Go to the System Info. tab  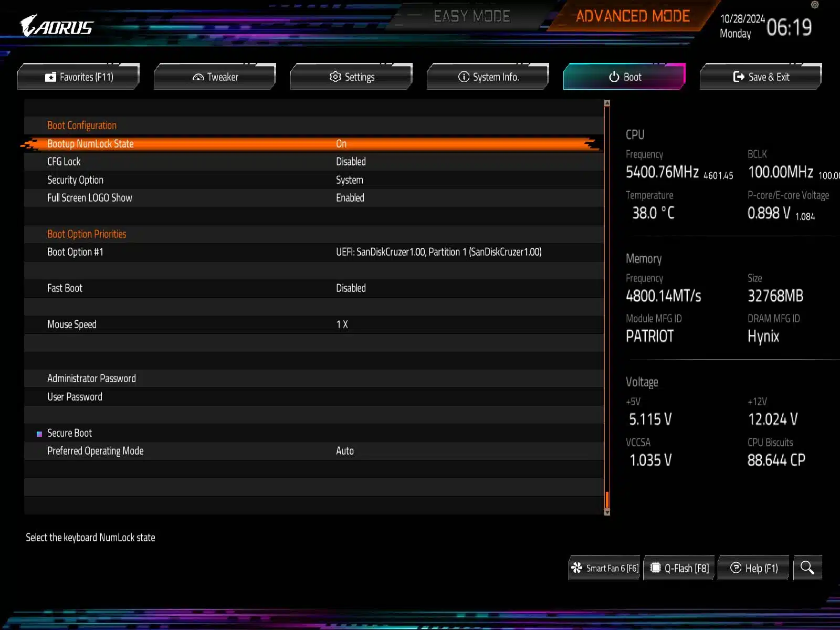(x=488, y=77)
